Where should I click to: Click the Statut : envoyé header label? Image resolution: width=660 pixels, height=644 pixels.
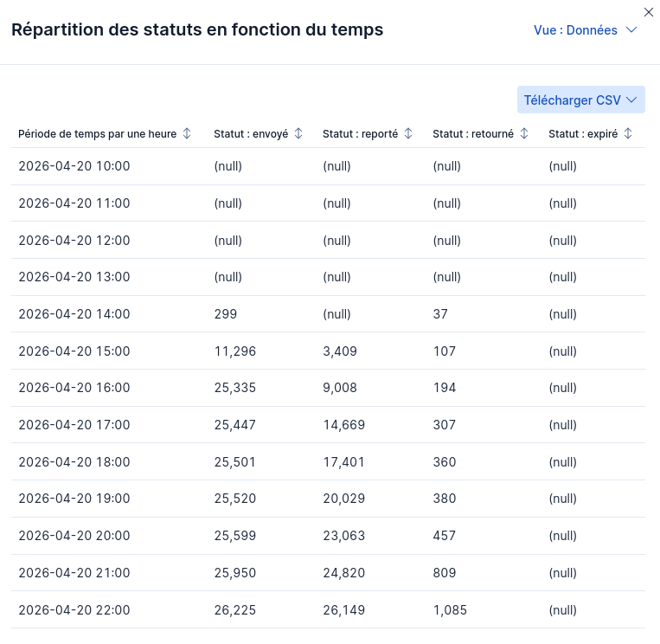[x=251, y=134]
